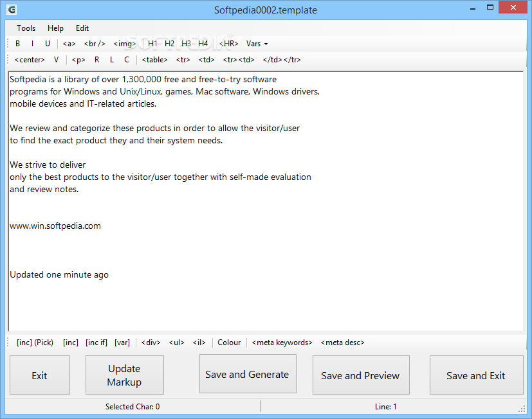Insert an H4 heading
Image resolution: width=532 pixels, height=419 pixels.
(203, 44)
